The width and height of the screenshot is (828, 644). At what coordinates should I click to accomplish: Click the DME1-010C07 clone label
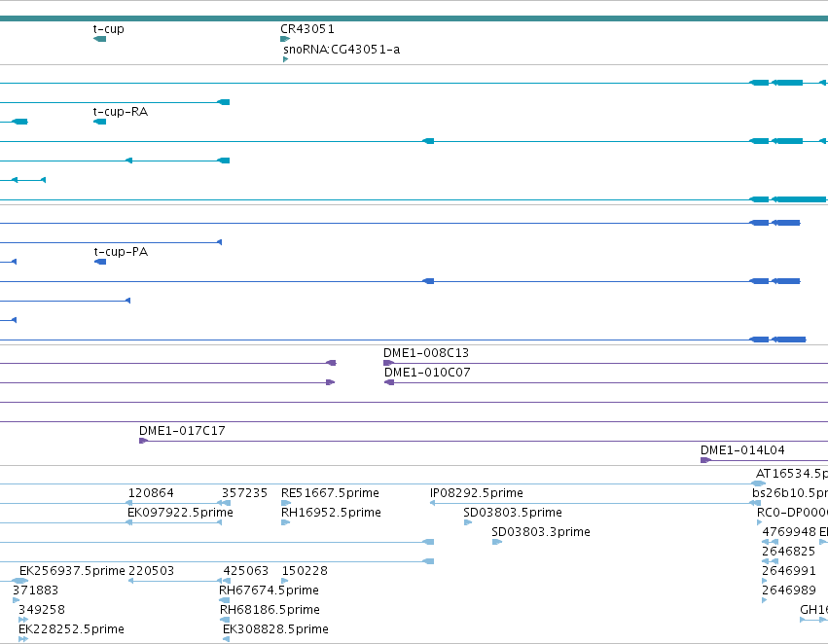427,373
